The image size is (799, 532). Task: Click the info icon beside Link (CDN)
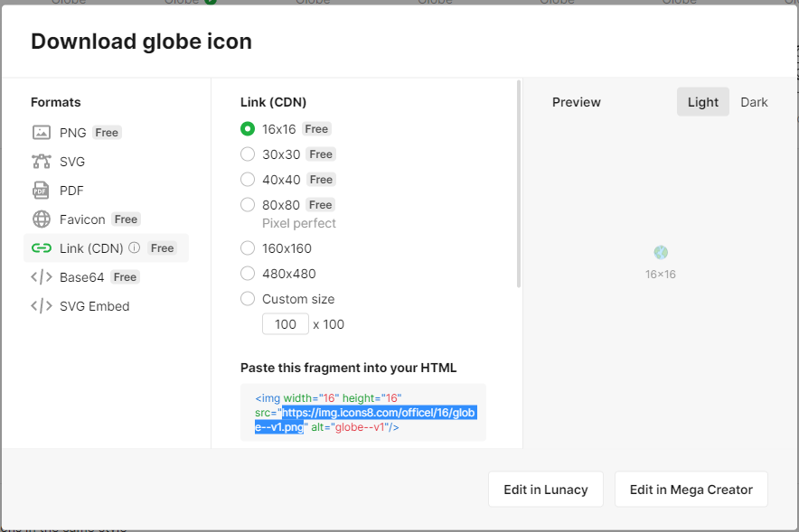click(x=135, y=248)
